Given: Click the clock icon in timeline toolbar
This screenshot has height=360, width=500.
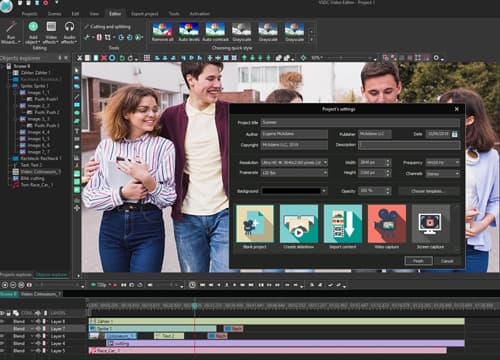Looking at the screenshot, I should 192,285.
